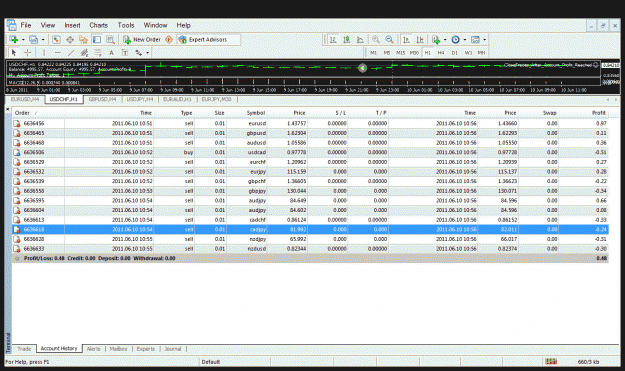
Task: Open the Tools menu
Action: pos(126,25)
